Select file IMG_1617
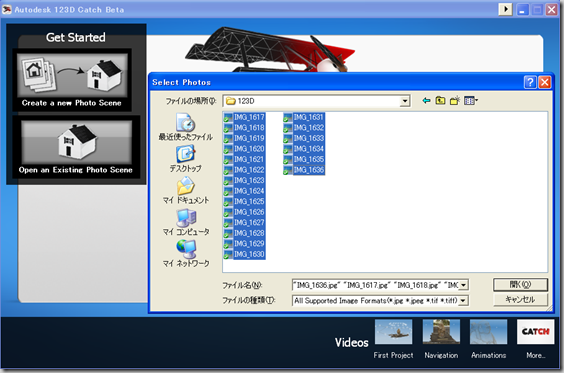This screenshot has height=373, width=564. click(x=244, y=117)
